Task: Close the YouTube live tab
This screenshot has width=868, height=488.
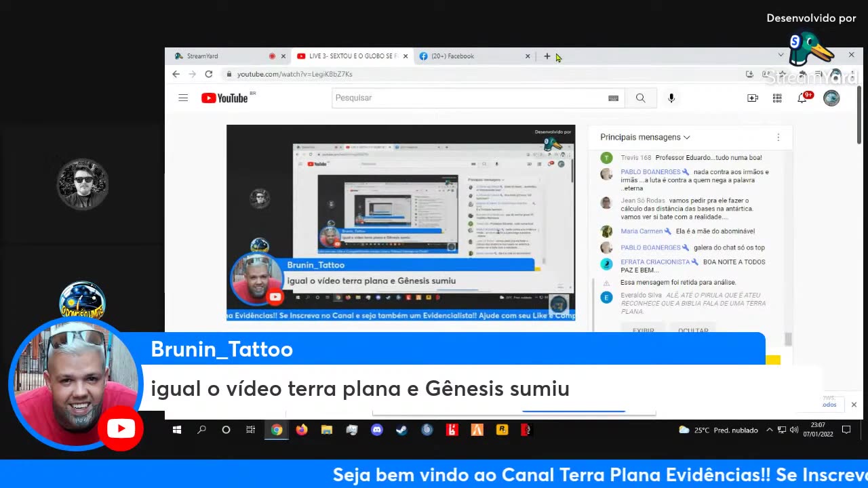Action: pyautogui.click(x=406, y=56)
